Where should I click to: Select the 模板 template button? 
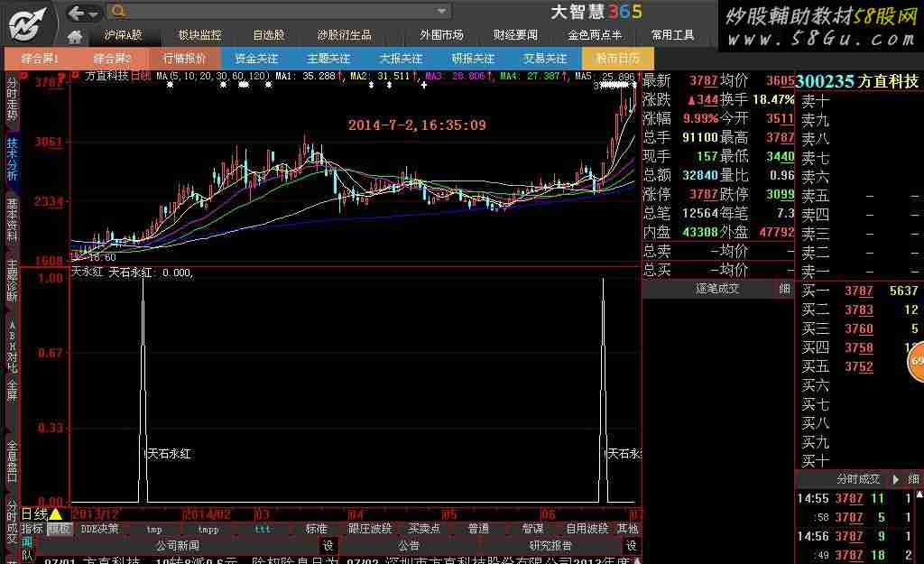click(59, 529)
